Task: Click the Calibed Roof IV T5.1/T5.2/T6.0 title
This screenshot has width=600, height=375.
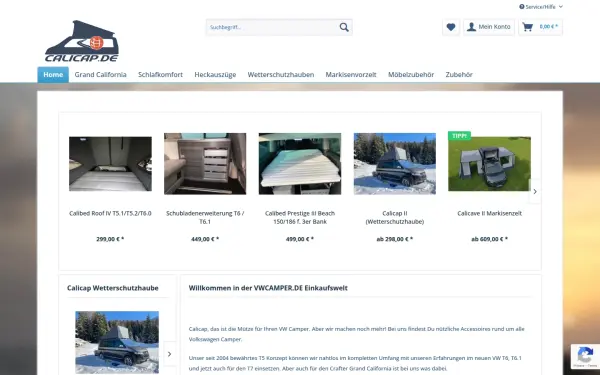Action: 110,214
